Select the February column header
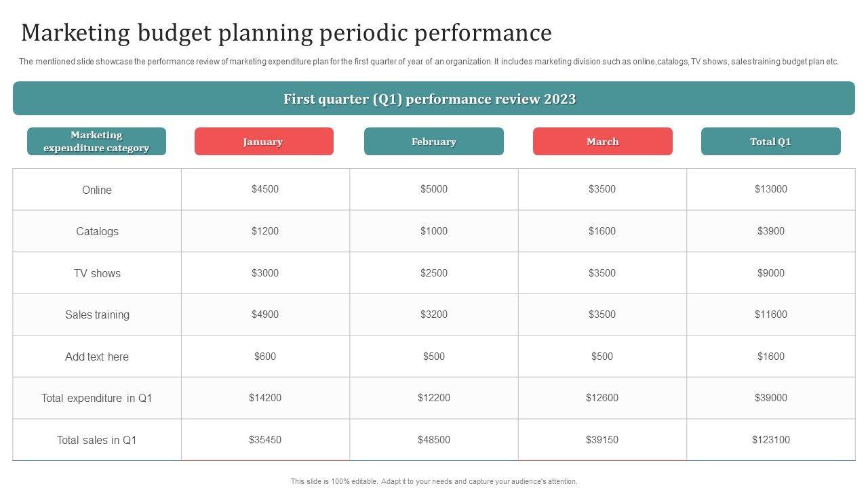868x488 pixels. [433, 142]
